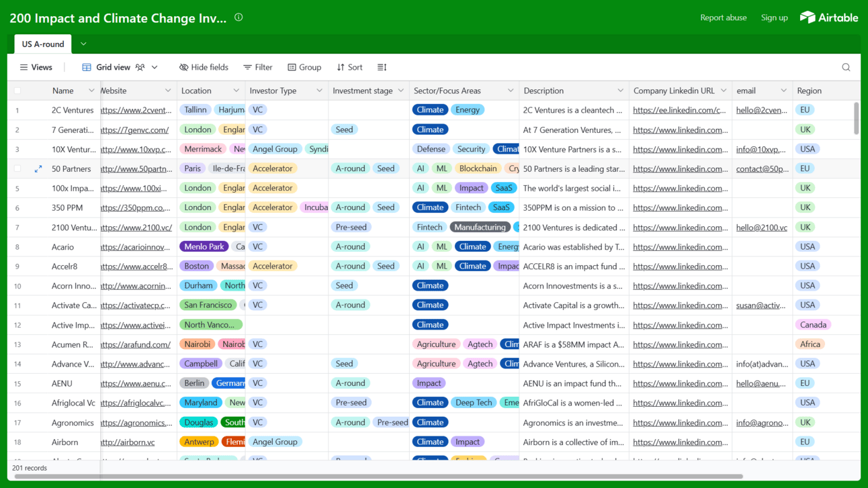Click the Menlo Park location tag
The height and width of the screenshot is (488, 868).
click(x=204, y=246)
